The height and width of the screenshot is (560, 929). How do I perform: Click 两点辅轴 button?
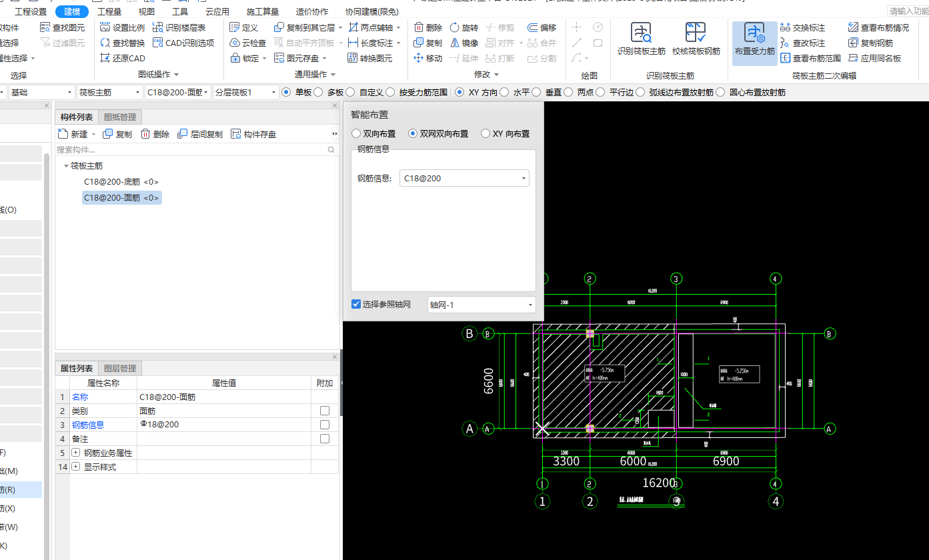click(x=375, y=27)
